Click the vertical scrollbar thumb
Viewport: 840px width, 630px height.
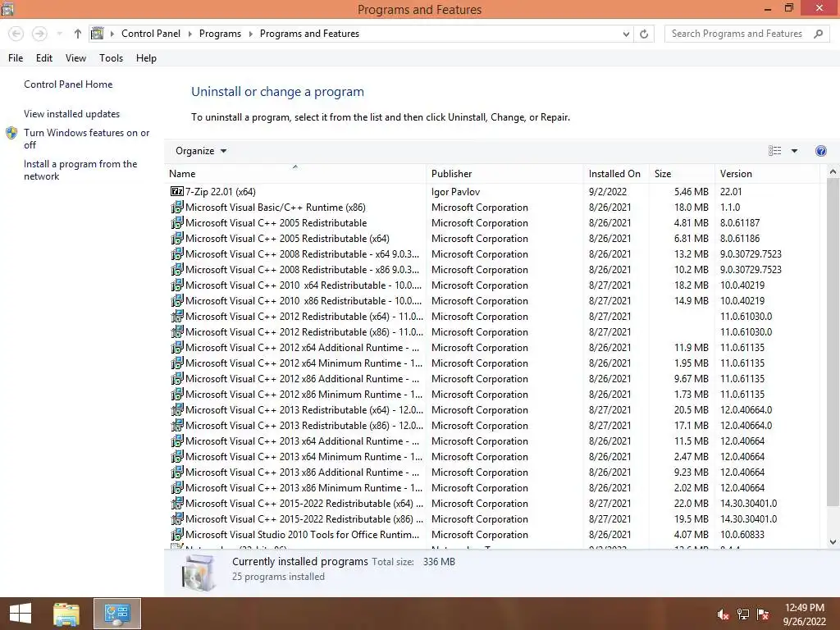pos(833,342)
